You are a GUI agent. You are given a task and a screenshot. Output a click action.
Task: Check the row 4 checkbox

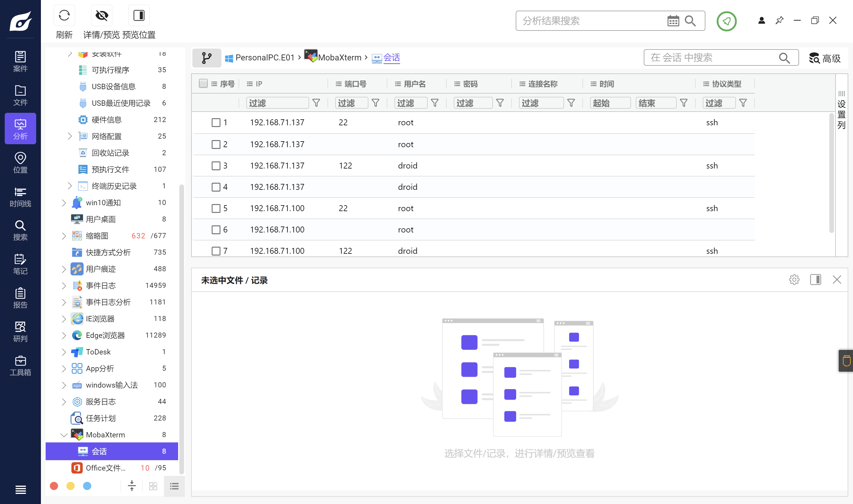(x=216, y=187)
